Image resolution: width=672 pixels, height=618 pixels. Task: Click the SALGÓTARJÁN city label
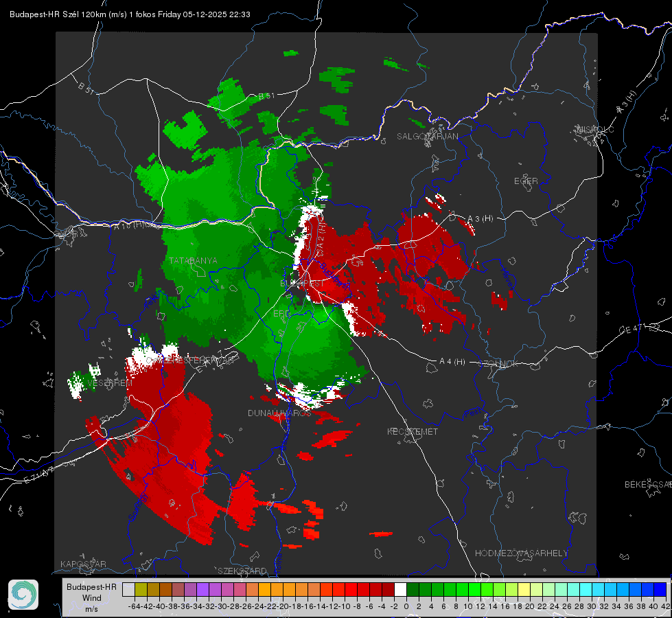click(x=427, y=137)
